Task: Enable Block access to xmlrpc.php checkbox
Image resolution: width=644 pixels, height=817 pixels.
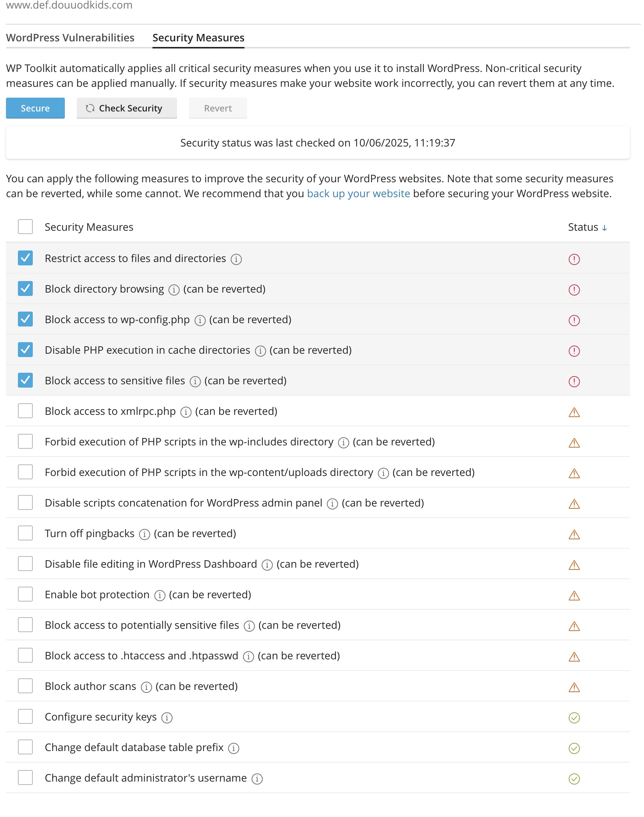Action: click(x=25, y=411)
